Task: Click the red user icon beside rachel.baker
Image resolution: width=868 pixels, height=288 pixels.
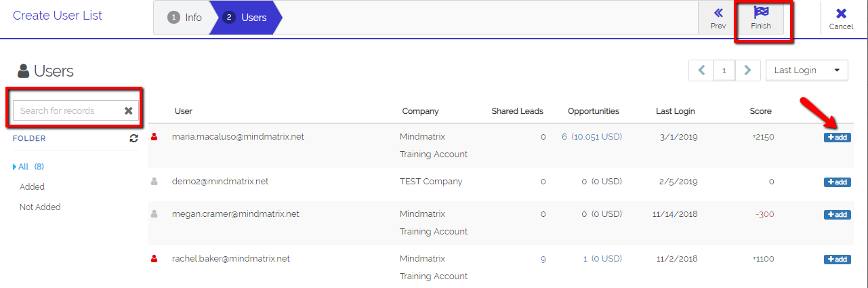Action: [154, 259]
